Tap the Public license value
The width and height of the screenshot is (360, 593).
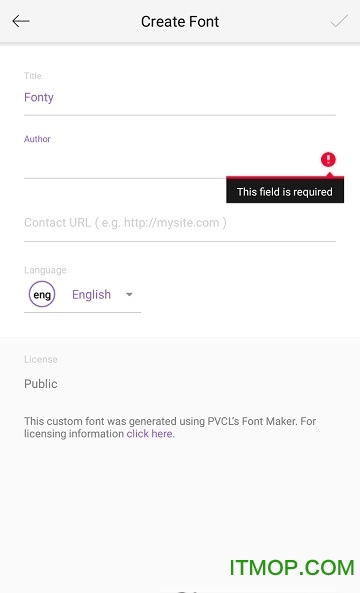[40, 384]
